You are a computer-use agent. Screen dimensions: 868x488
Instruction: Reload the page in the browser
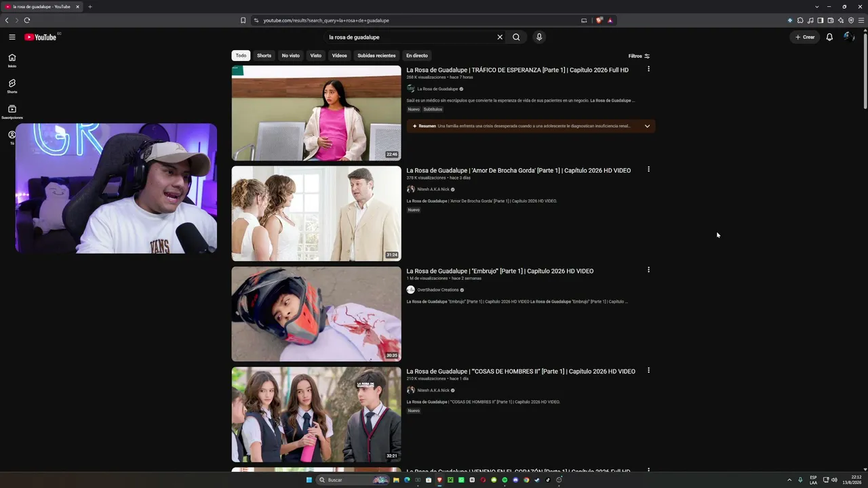click(x=26, y=20)
